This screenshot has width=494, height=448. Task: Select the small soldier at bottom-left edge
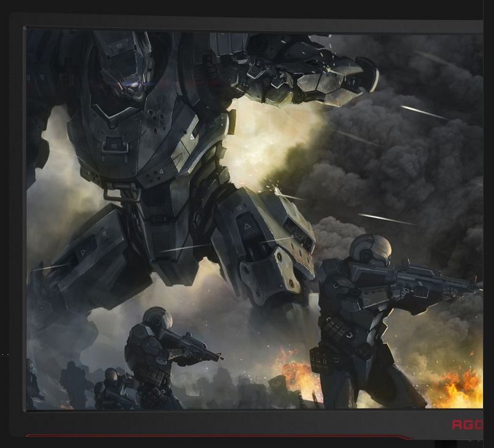click(x=32, y=381)
